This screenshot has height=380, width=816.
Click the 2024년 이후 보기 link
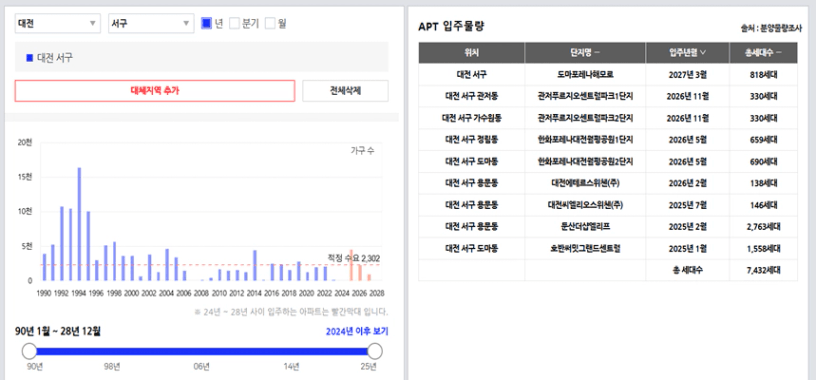tap(357, 332)
